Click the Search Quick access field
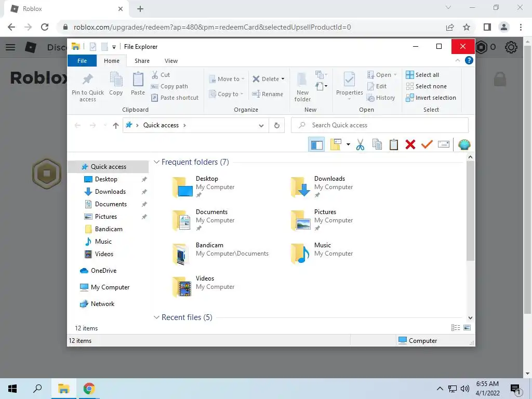Viewport: 532px width, 399px height. pos(380,125)
